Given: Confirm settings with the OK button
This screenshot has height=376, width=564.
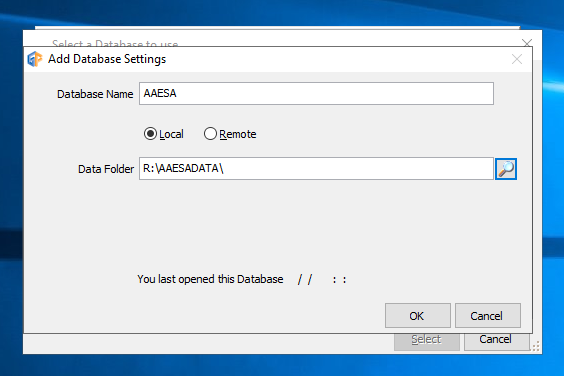Looking at the screenshot, I should (x=418, y=316).
